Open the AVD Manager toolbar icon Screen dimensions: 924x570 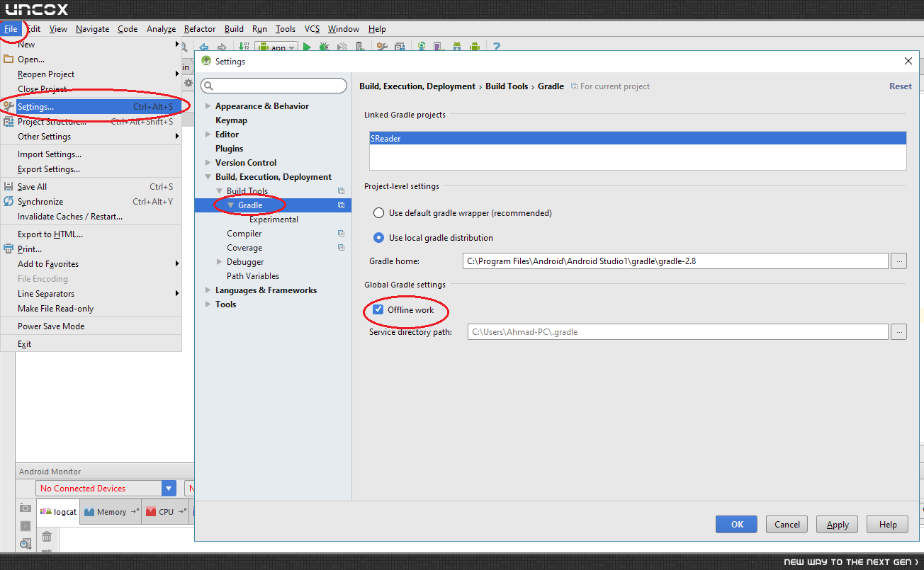tap(439, 47)
